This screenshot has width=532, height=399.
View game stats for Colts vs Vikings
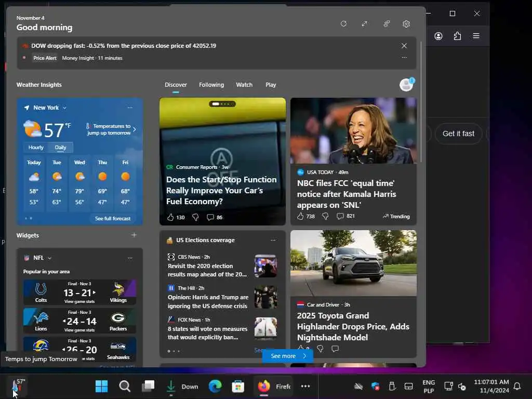tap(79, 302)
